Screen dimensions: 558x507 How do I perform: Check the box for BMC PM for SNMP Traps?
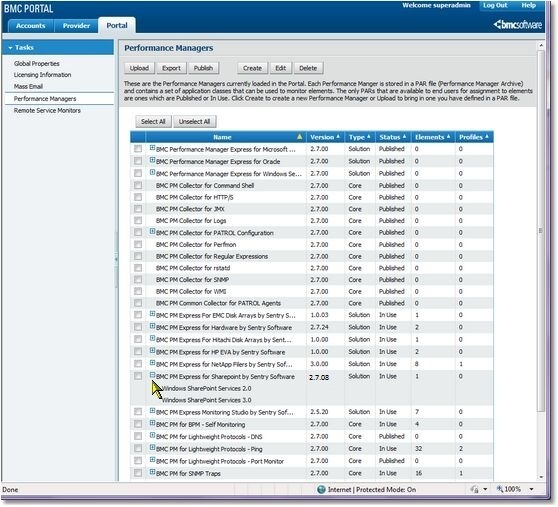tap(138, 473)
